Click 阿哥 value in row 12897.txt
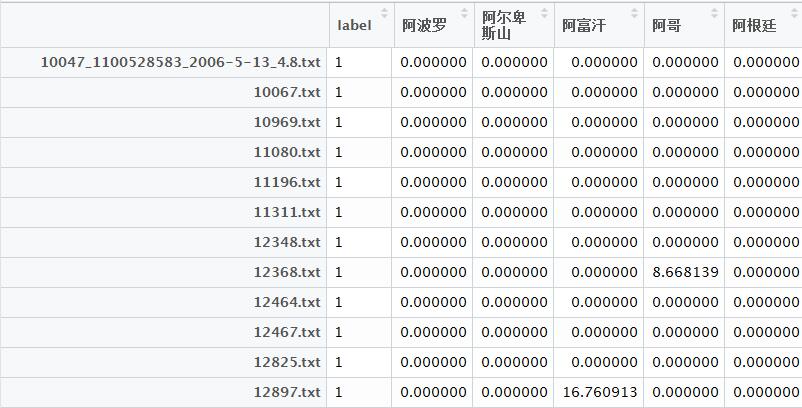The width and height of the screenshot is (802, 408). coord(685,393)
